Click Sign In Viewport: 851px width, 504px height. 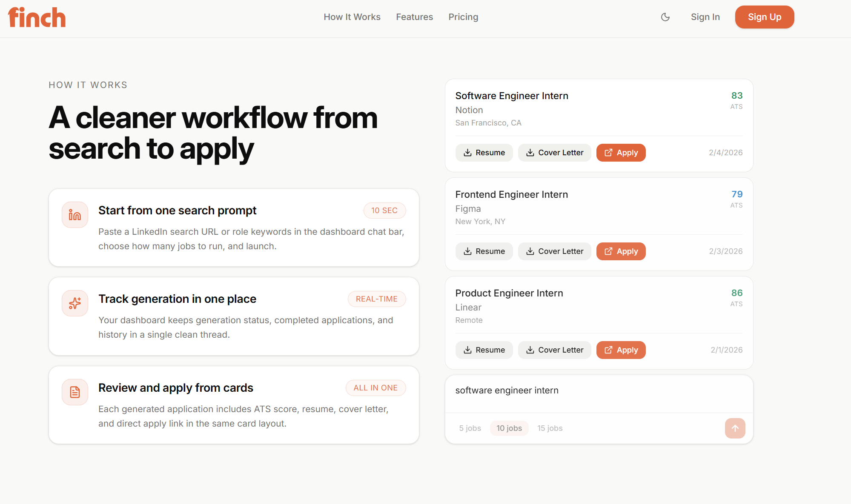705,17
